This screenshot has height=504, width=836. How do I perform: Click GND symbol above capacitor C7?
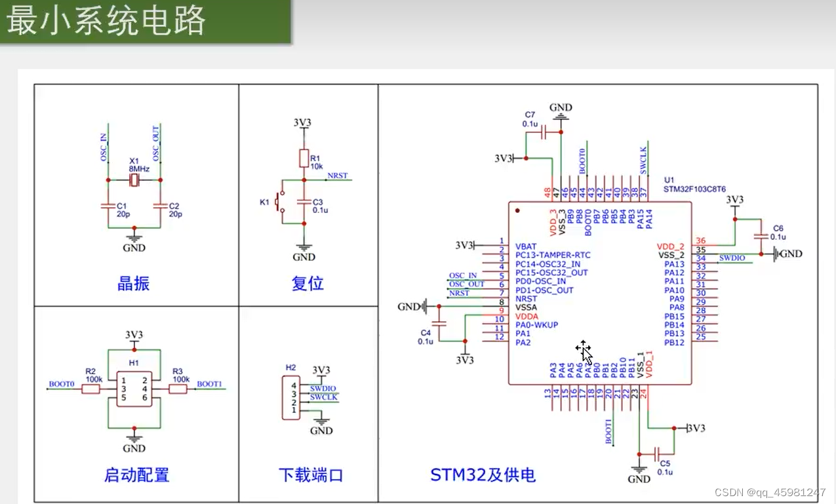coord(561,112)
